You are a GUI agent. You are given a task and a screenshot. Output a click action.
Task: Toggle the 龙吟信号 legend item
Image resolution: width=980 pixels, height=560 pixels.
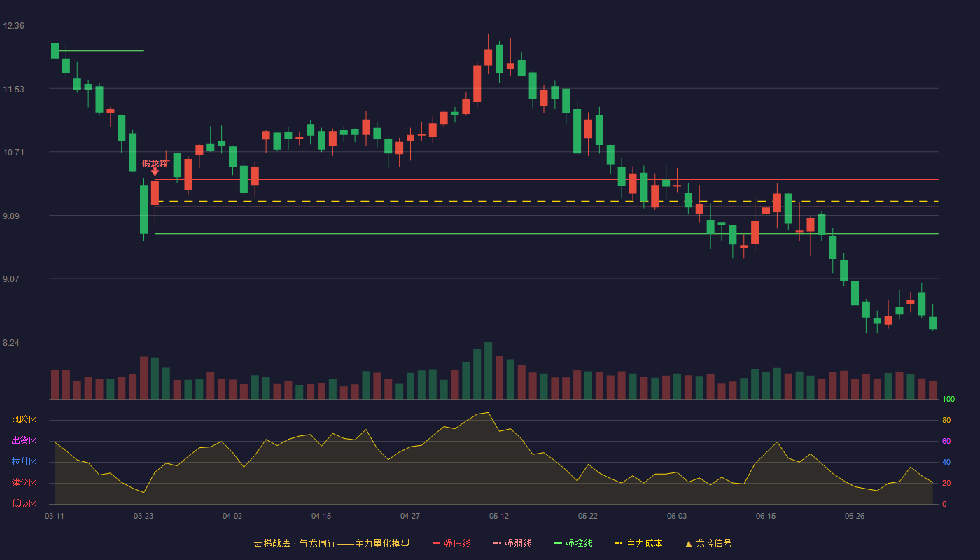point(708,543)
